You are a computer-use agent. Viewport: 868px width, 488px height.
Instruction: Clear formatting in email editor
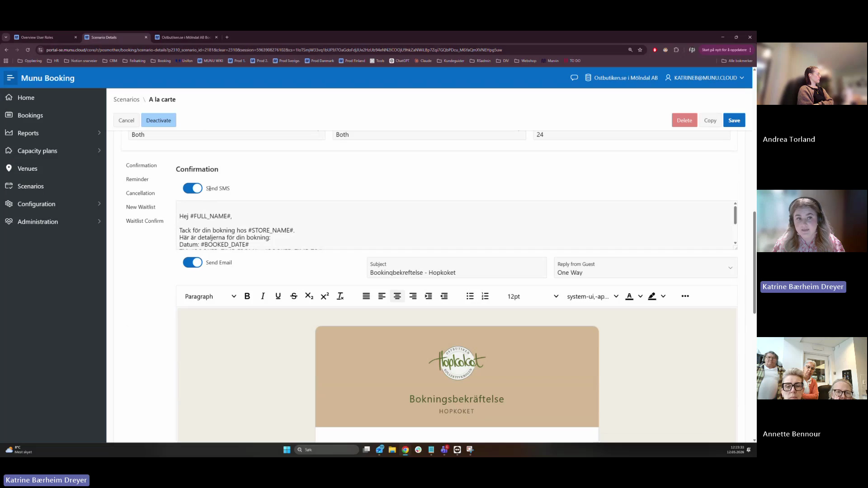pyautogui.click(x=340, y=296)
